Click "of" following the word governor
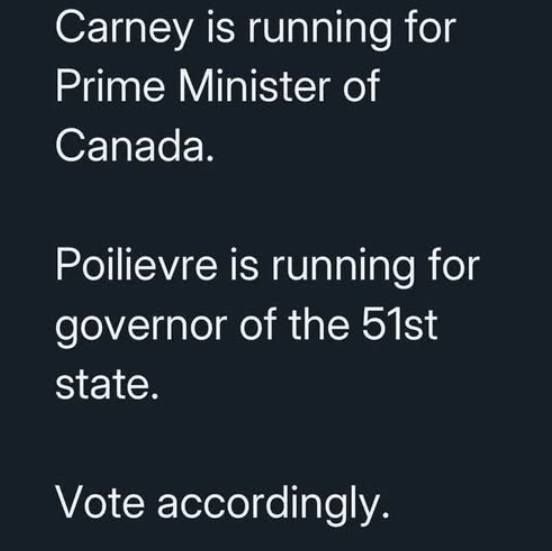The height and width of the screenshot is (551, 552). [x=257, y=324]
